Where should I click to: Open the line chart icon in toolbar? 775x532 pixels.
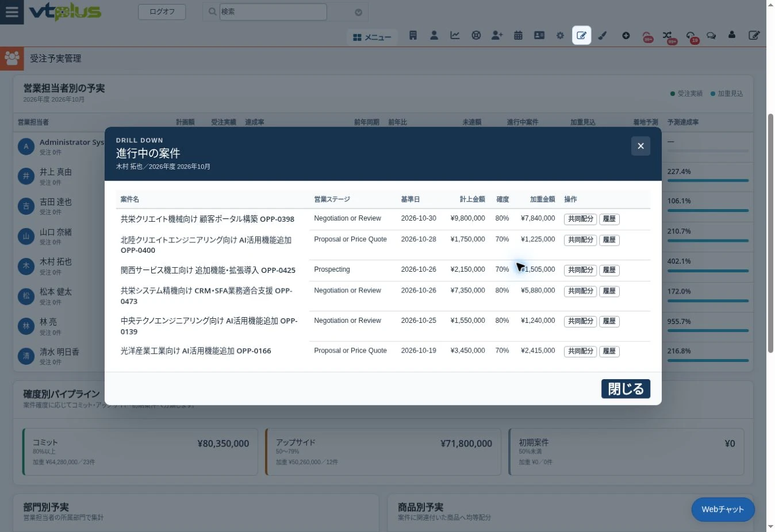455,36
